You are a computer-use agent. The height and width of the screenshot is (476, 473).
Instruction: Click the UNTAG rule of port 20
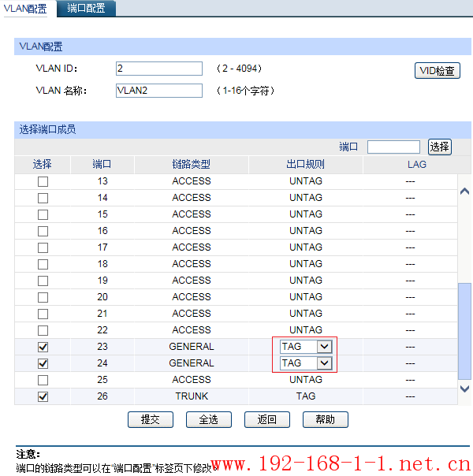click(306, 297)
